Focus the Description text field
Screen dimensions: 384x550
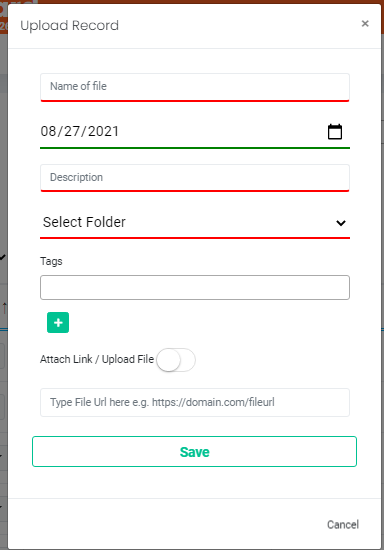[195, 178]
